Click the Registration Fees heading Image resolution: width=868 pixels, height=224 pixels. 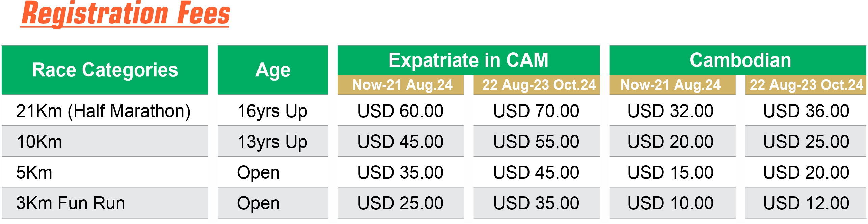(x=125, y=14)
